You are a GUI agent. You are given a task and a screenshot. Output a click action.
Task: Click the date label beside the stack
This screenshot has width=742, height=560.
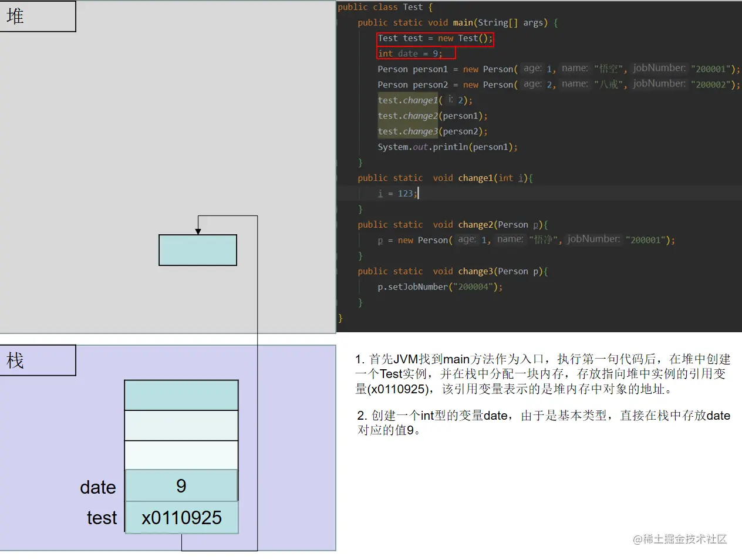click(x=97, y=487)
